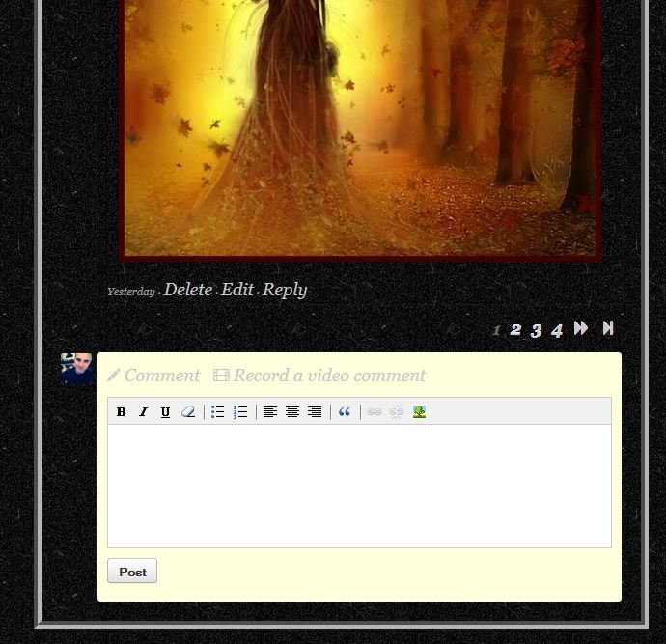This screenshot has height=644, width=666.
Task: Center align comment text
Action: pyautogui.click(x=292, y=411)
